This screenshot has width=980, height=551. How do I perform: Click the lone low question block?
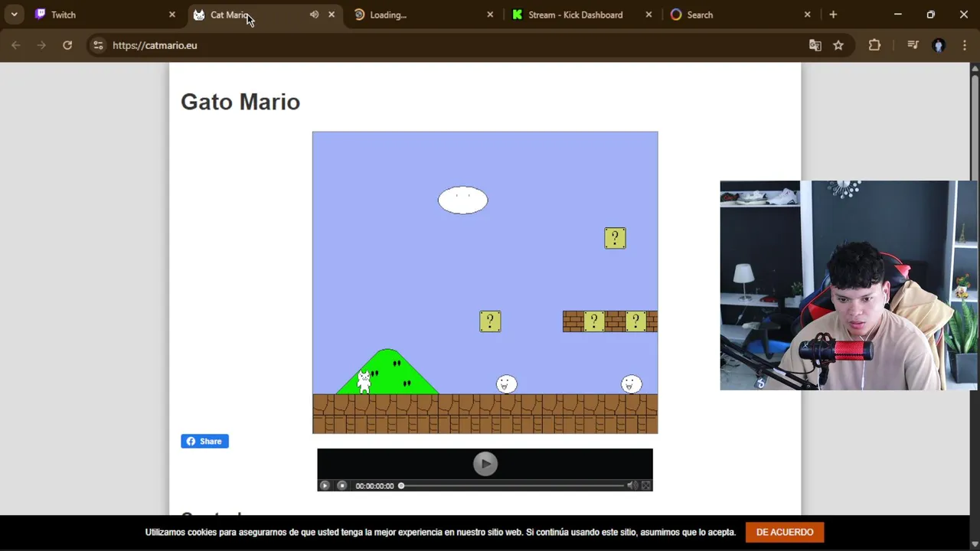490,321
